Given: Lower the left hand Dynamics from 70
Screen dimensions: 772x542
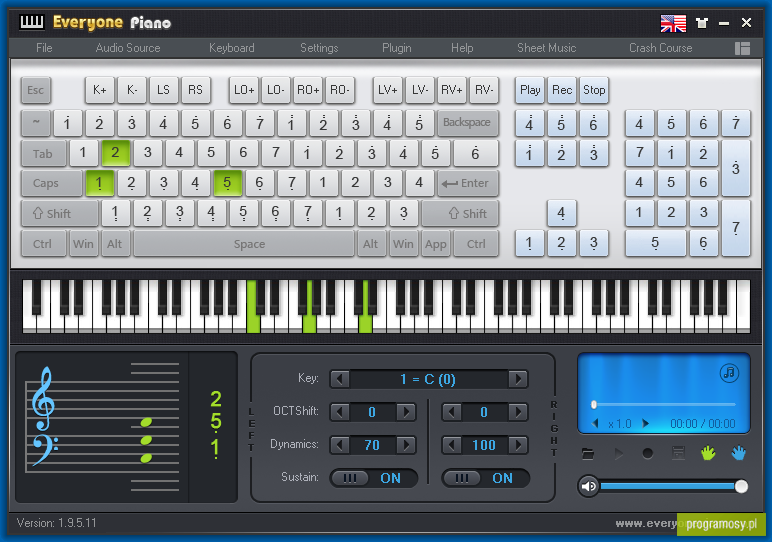Looking at the screenshot, I should click(x=340, y=445).
